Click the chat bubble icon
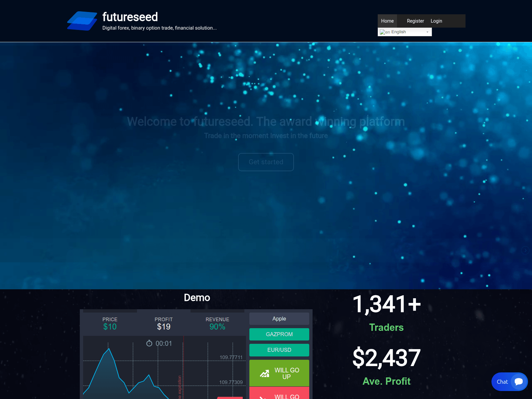The image size is (532, 399). click(519, 382)
